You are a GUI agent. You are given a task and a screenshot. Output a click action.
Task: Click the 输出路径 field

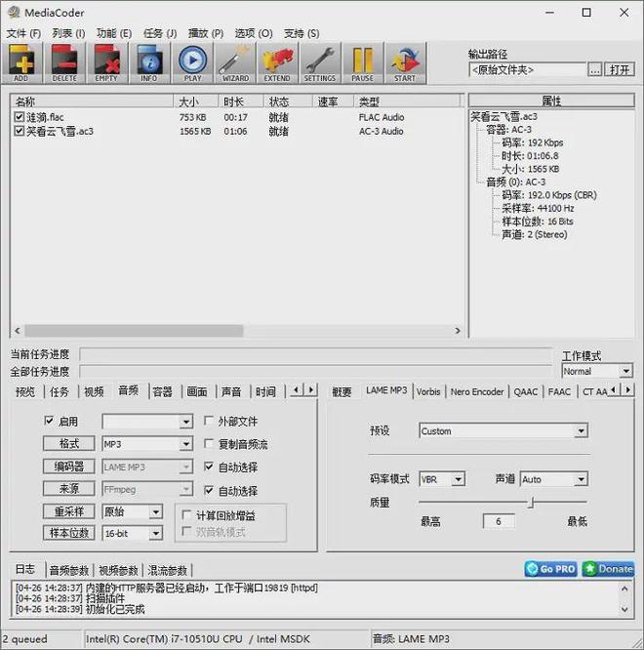click(528, 69)
